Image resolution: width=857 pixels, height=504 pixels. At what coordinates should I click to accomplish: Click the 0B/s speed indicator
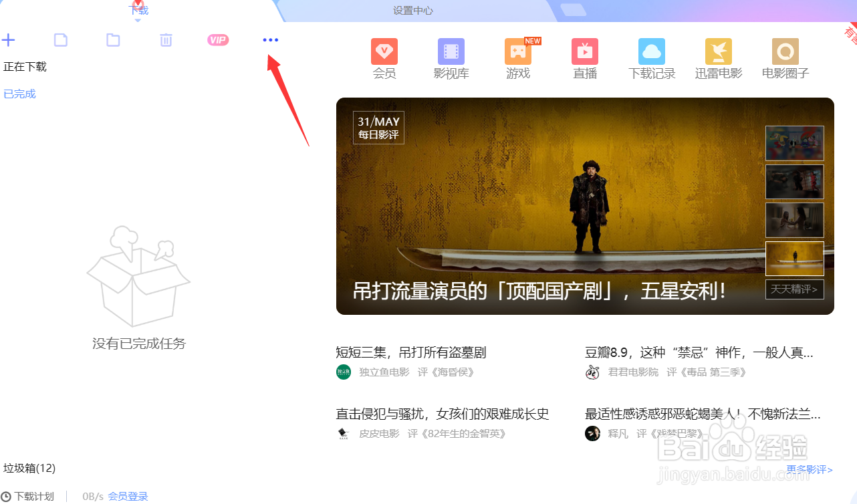[x=93, y=497]
